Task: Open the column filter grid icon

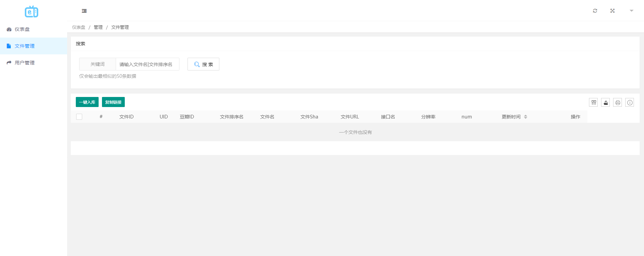Action: 593,103
